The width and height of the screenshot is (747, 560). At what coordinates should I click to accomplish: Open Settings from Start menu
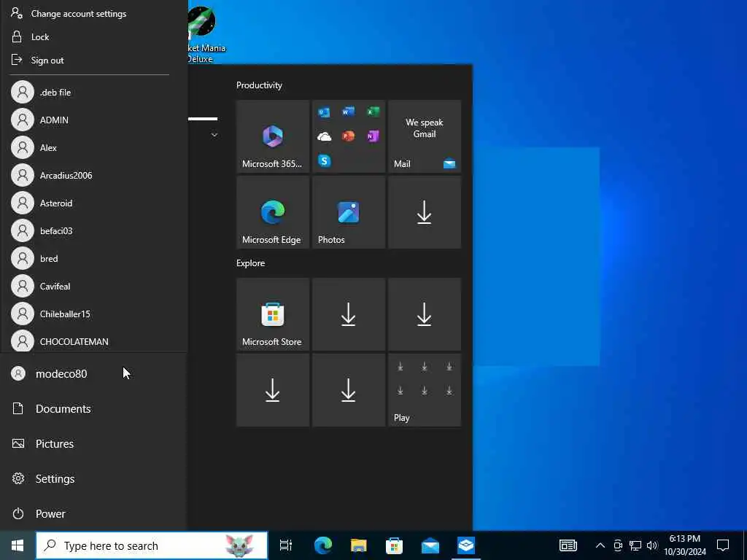point(93,478)
